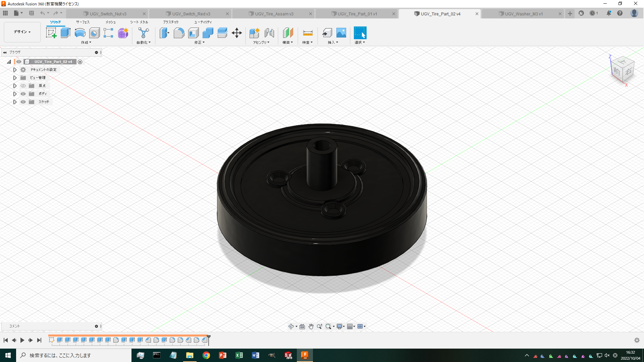
Task: Toggle visibility of スケッチ folder
Action: (x=23, y=102)
